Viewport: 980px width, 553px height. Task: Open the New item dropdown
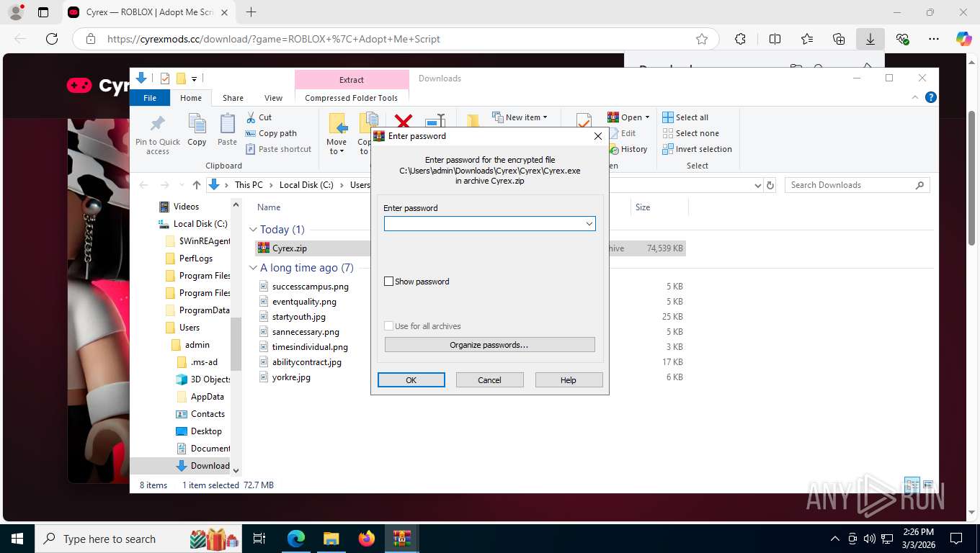click(520, 117)
